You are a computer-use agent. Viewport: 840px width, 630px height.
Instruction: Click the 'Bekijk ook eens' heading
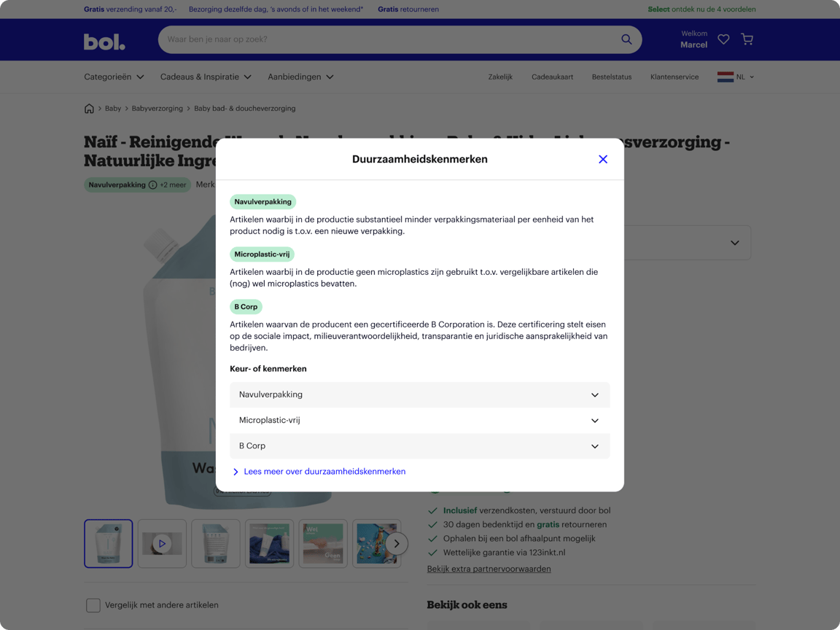pos(467,604)
